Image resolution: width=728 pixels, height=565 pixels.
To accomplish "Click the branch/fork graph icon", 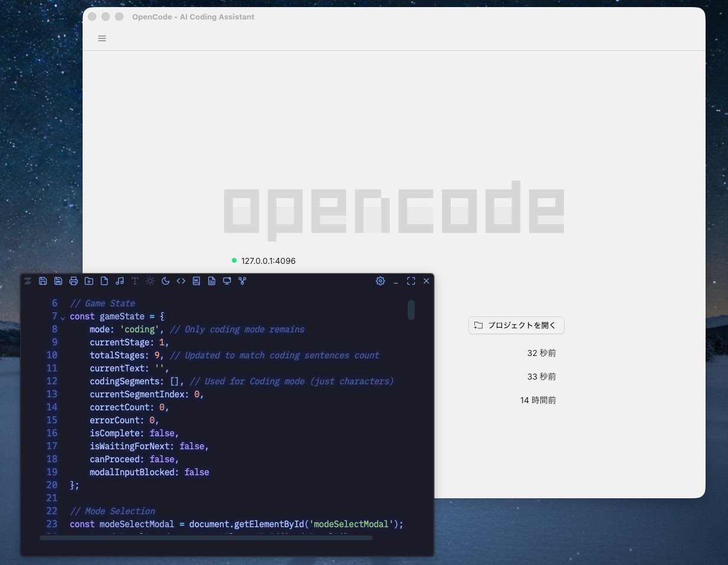I will click(x=242, y=281).
